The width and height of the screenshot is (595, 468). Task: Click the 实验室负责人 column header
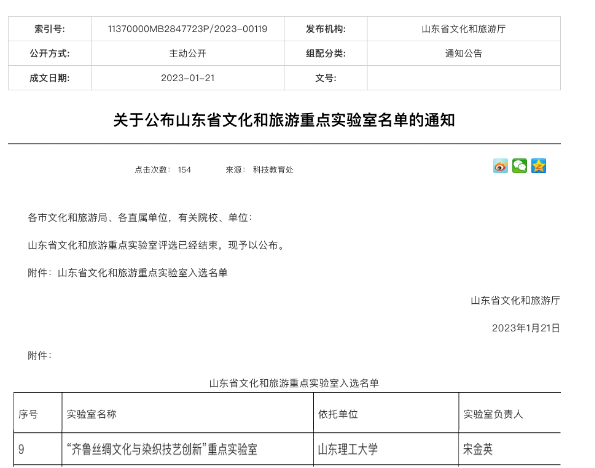(x=510, y=414)
